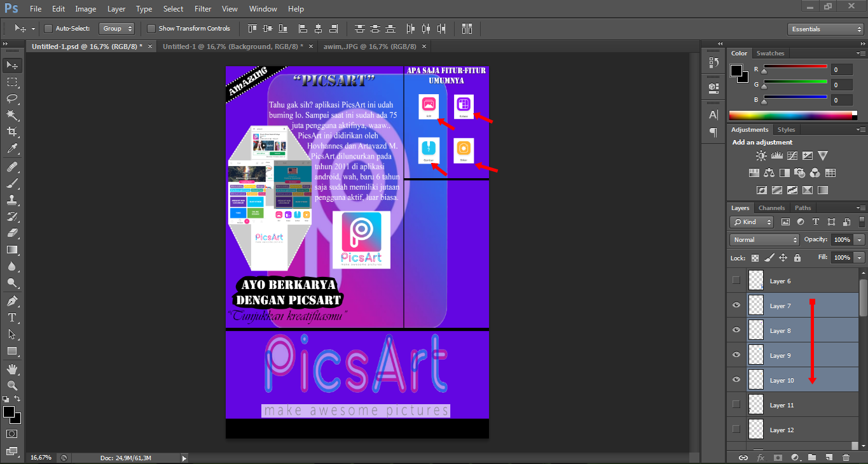Add a Levels adjustment
This screenshot has height=464, width=868.
pyautogui.click(x=776, y=155)
